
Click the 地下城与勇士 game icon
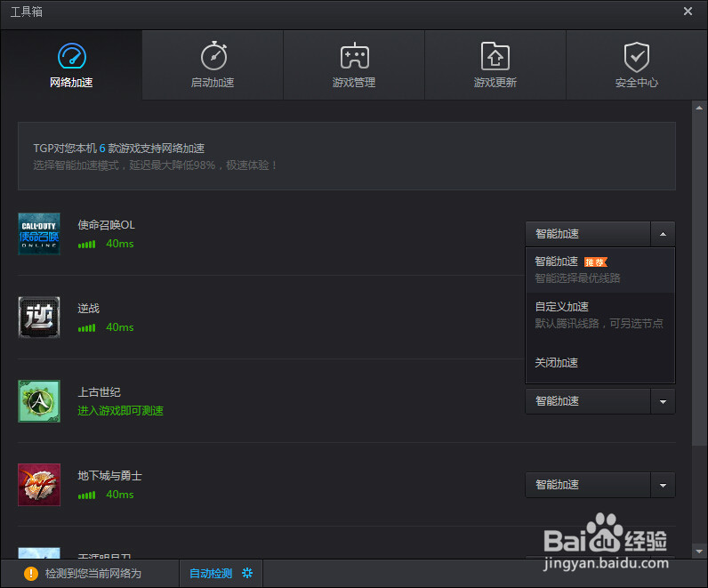39,485
